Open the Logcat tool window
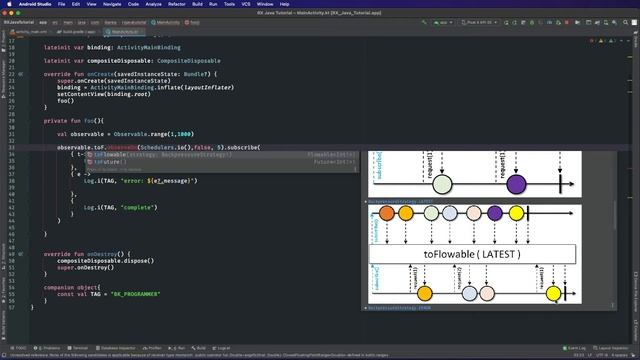This screenshot has height=360, width=640. (x=221, y=348)
